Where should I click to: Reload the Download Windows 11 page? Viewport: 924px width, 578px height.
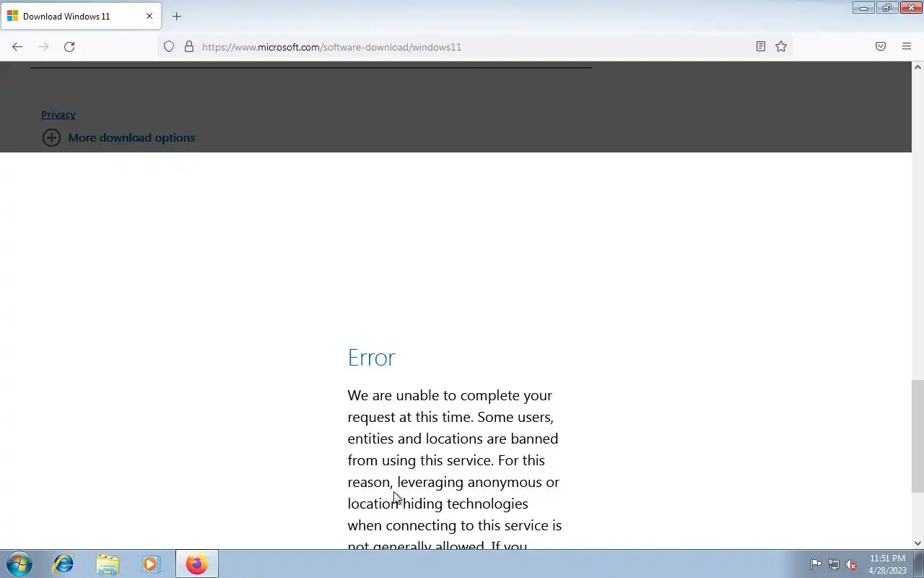[x=69, y=47]
